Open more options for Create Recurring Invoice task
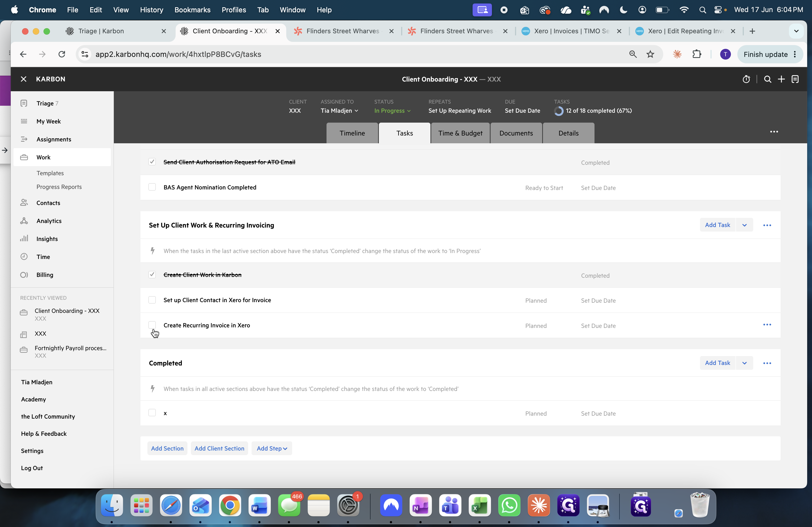Screen dimensions: 812x527 coord(767,324)
